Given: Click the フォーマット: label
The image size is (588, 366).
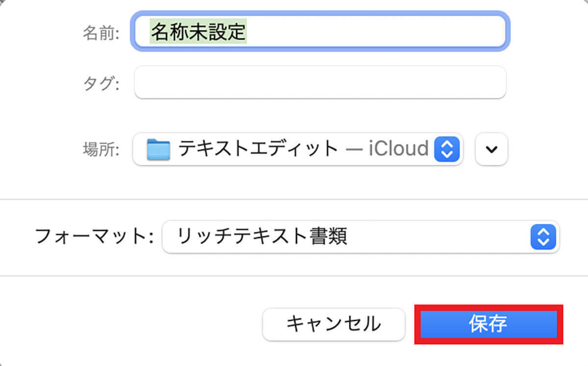Looking at the screenshot, I should click(95, 238).
